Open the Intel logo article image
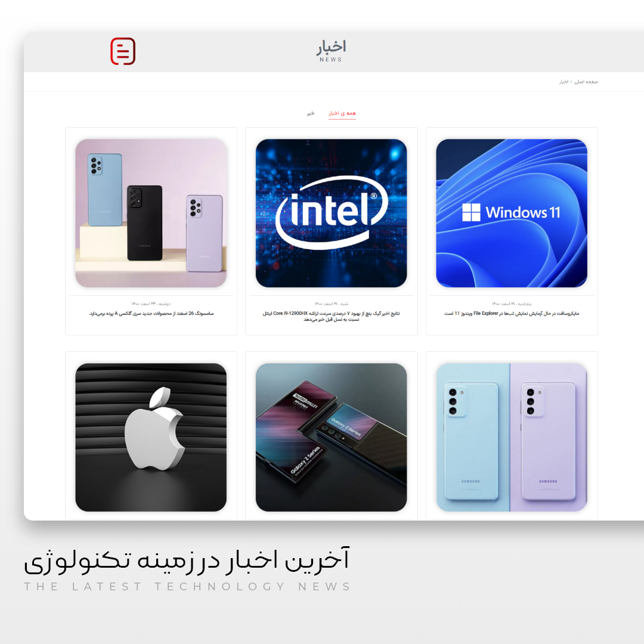644x644 pixels. tap(331, 213)
